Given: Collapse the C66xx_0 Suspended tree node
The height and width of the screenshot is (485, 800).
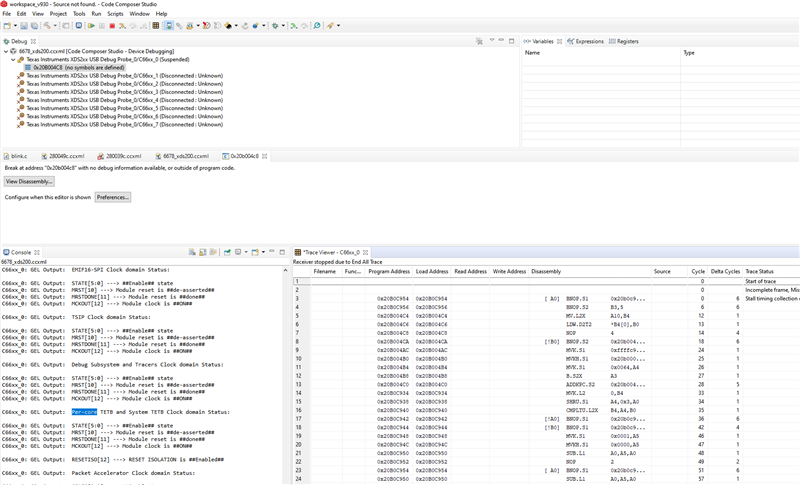Looking at the screenshot, I should pyautogui.click(x=13, y=60).
